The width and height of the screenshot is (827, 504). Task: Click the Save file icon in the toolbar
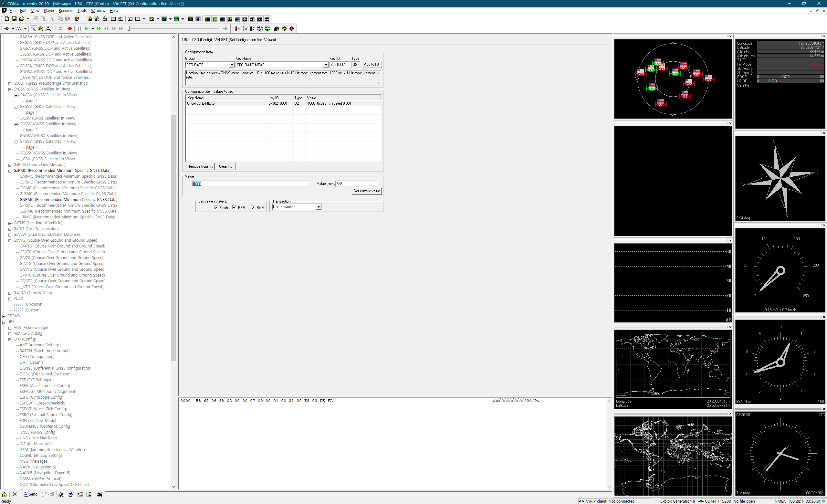pos(14,19)
